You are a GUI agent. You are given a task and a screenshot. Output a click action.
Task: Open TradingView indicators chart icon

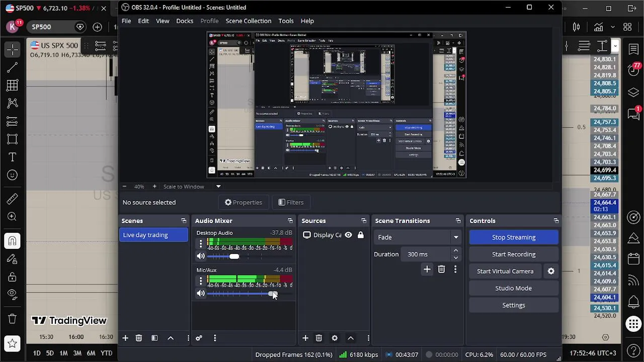(598, 27)
